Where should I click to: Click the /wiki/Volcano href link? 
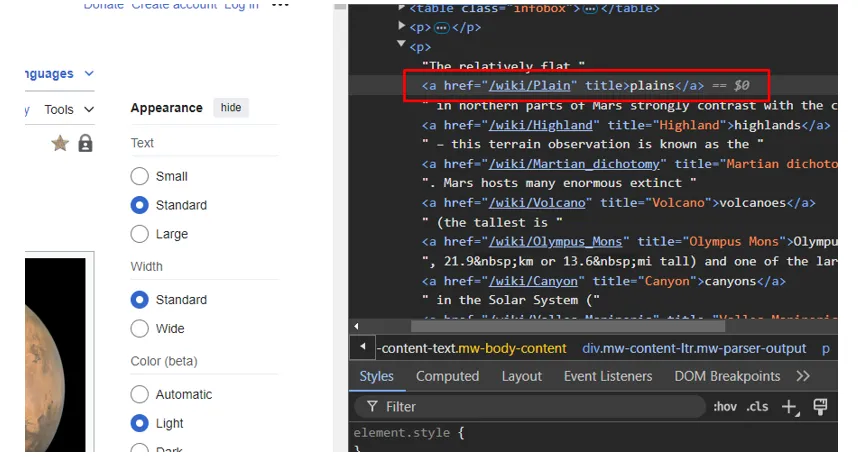[x=537, y=203]
